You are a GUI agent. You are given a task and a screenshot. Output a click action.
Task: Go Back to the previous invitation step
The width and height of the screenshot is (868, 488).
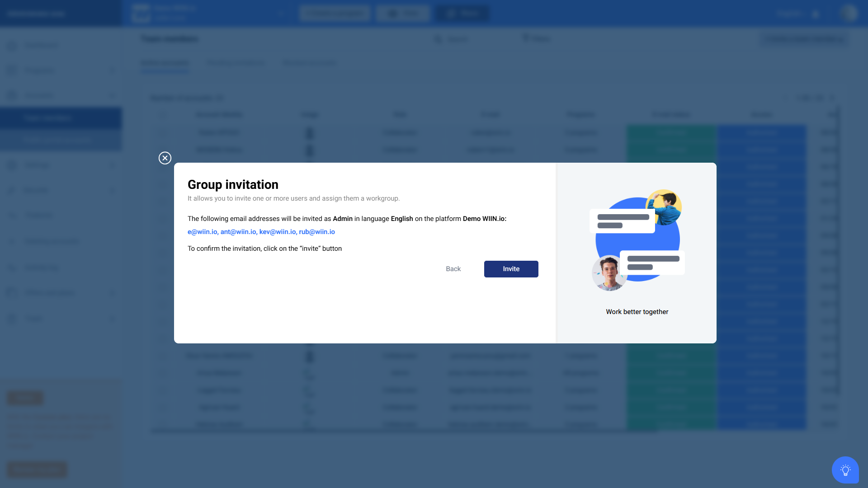coord(453,269)
